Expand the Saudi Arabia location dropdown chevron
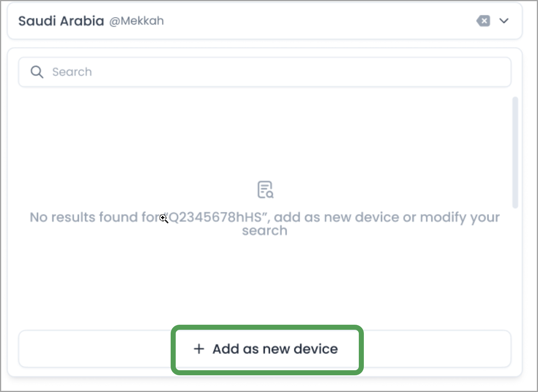This screenshot has width=538, height=392. tap(504, 21)
